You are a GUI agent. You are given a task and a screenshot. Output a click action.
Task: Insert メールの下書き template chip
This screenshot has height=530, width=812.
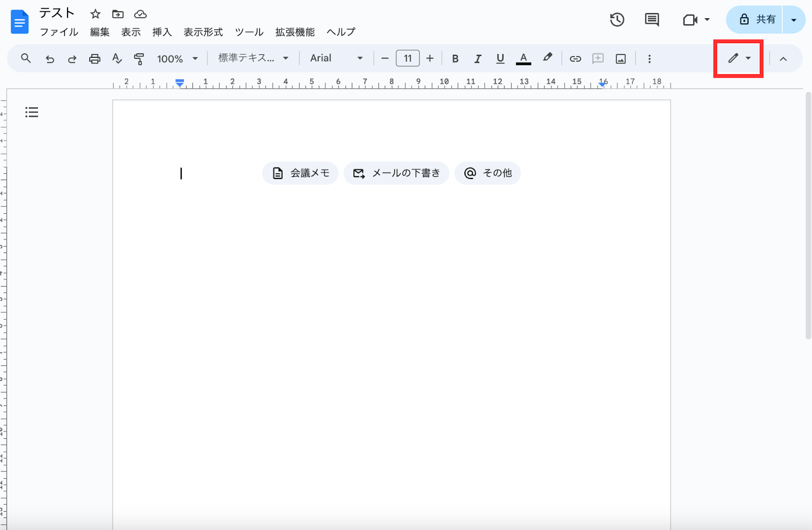click(x=396, y=173)
